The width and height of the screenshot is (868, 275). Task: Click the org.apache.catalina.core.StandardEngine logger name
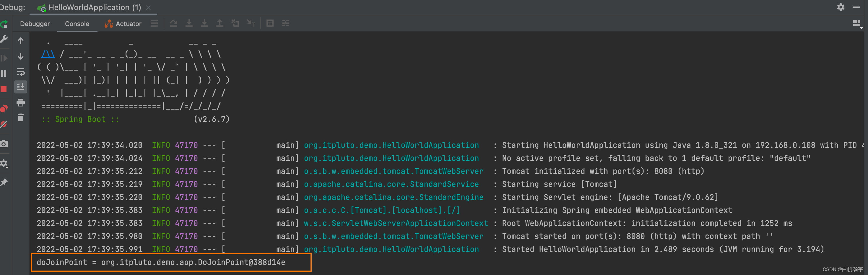click(394, 197)
